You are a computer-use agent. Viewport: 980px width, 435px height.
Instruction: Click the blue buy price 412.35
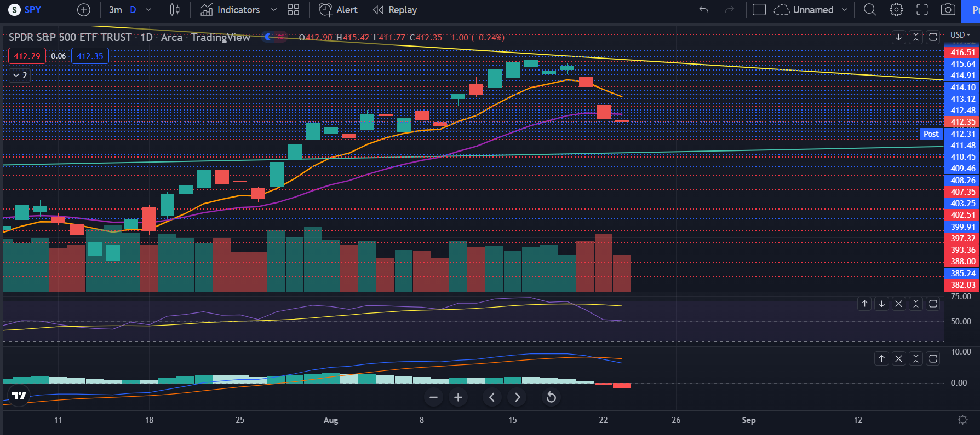[x=90, y=56]
